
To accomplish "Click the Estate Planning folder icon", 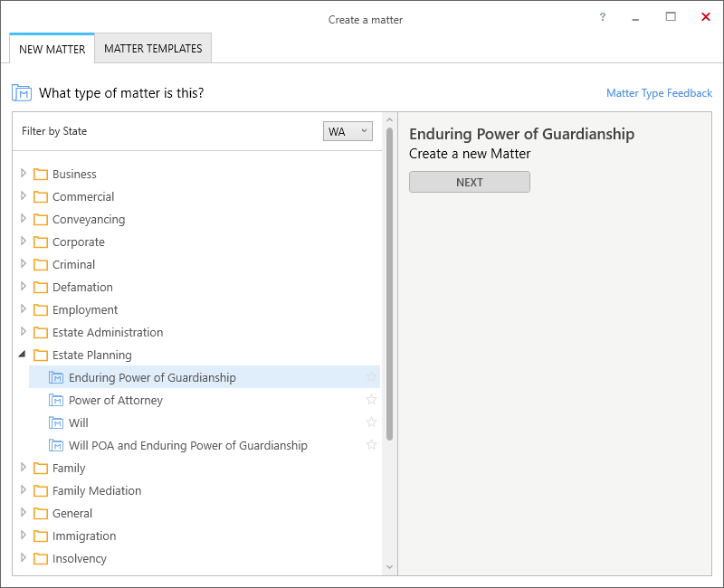I will pos(41,355).
